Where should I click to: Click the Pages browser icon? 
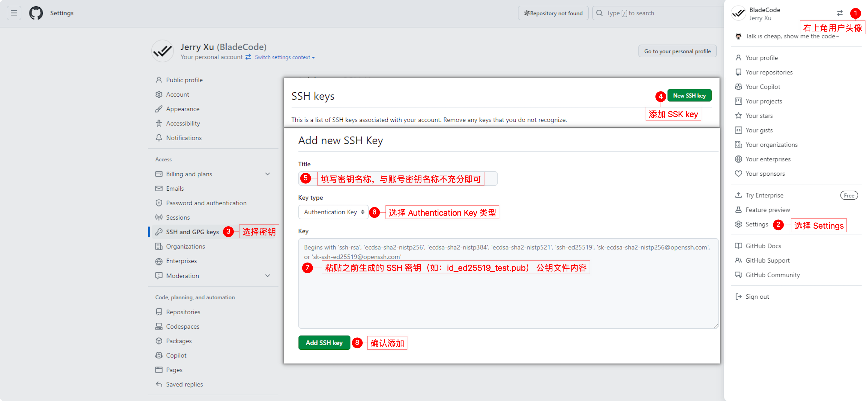click(159, 370)
